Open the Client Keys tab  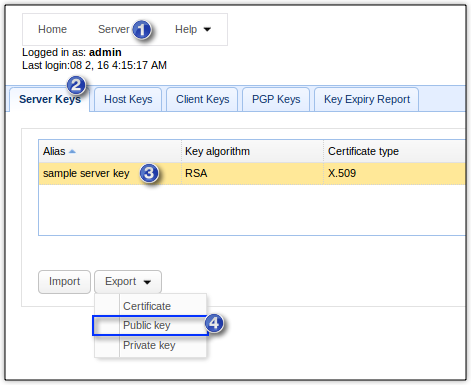202,99
